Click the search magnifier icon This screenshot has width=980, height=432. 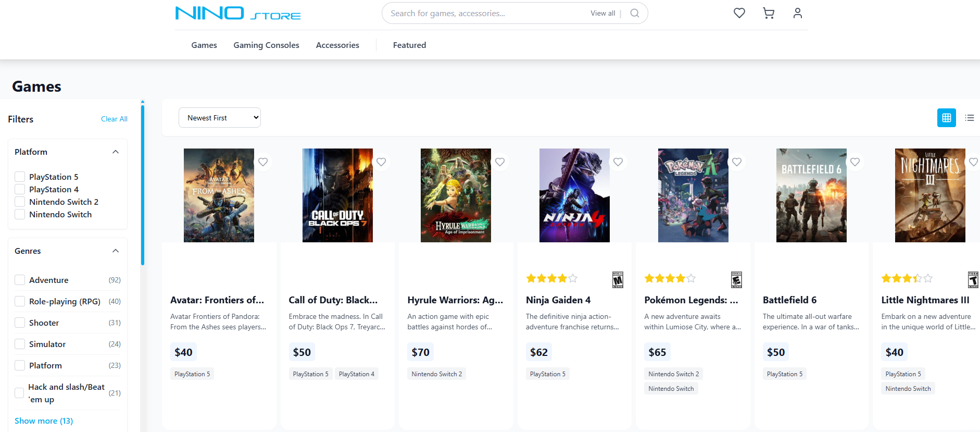click(x=634, y=14)
